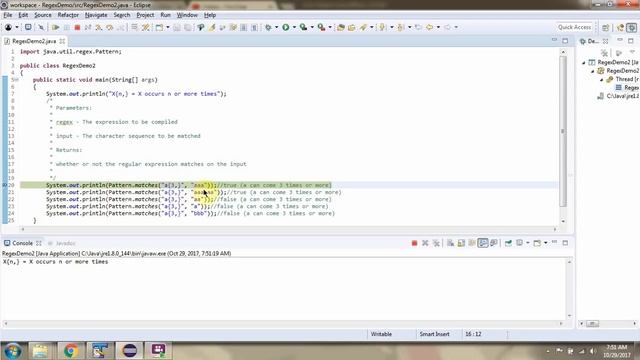Click the Run with Coverage icon

(x=303, y=27)
